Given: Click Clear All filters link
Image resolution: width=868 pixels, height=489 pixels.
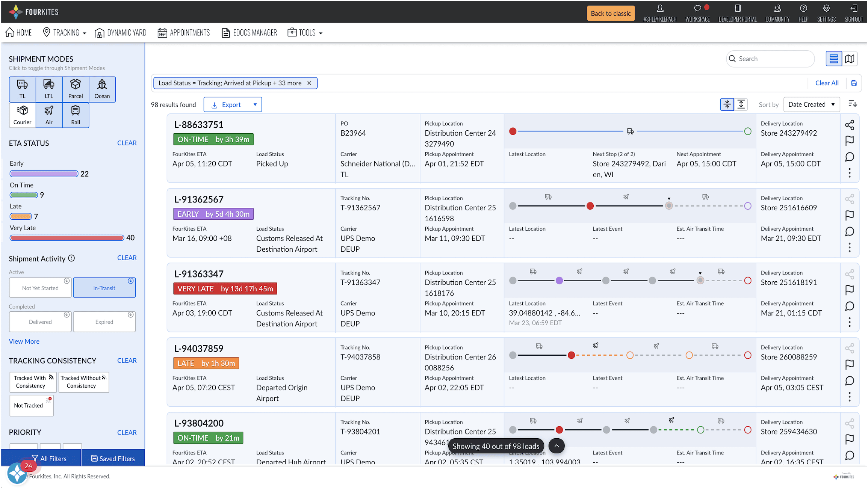Looking at the screenshot, I should point(827,83).
